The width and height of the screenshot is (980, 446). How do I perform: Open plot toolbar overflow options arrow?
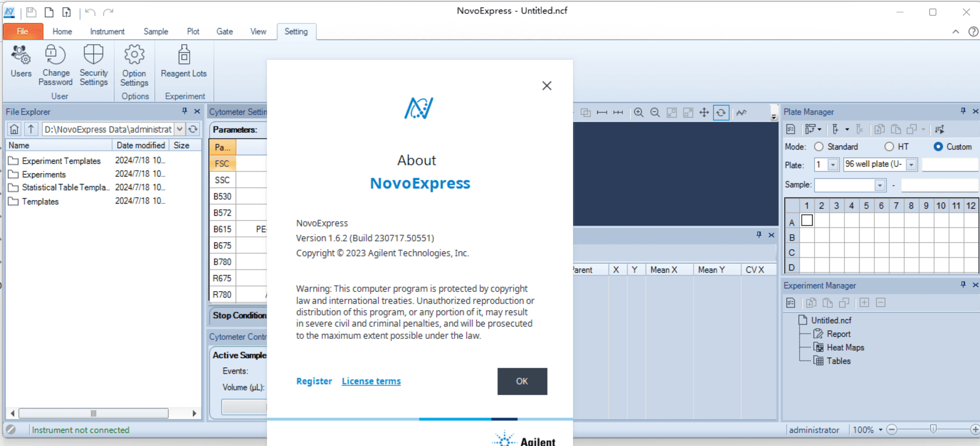point(774,117)
